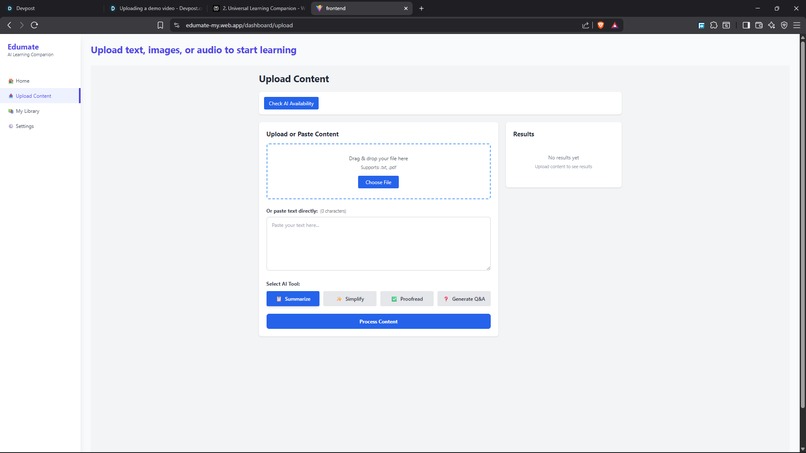Click the Edumate logo text
Screen dimensions: 806x453
tap(23, 47)
